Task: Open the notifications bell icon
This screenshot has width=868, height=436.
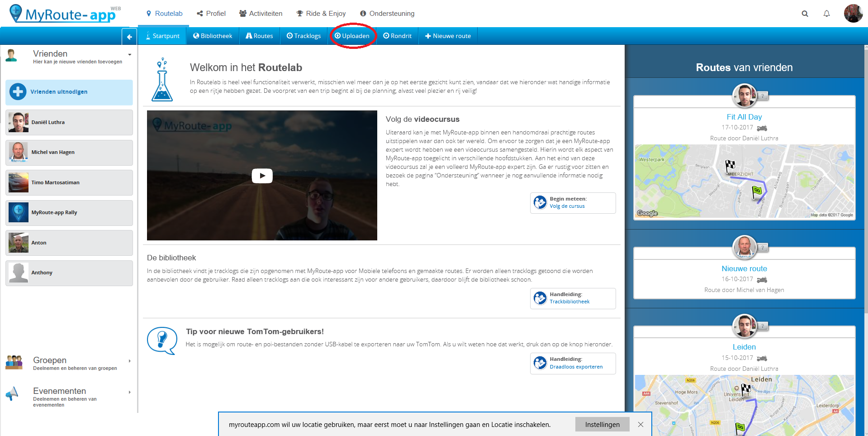Action: (x=826, y=14)
